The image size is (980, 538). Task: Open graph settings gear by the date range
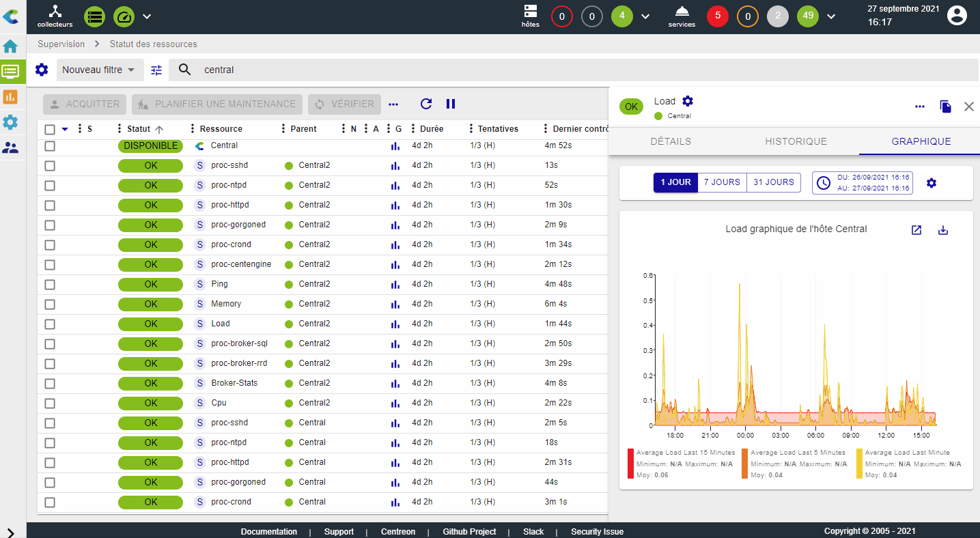point(932,183)
